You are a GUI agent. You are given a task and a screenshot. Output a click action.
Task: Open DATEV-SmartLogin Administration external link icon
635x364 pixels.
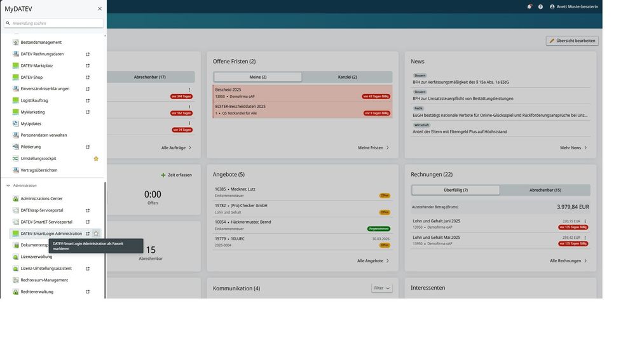[x=88, y=234]
